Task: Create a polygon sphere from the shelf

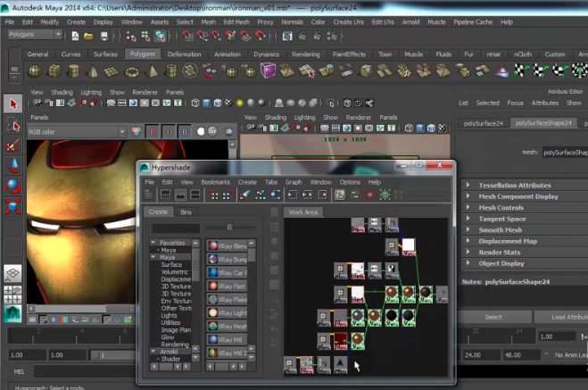Action: (x=35, y=71)
